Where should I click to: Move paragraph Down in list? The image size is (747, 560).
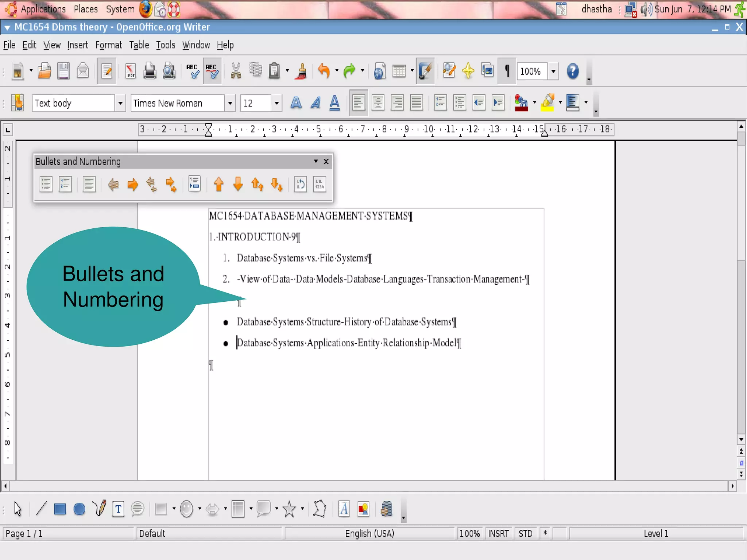click(238, 184)
